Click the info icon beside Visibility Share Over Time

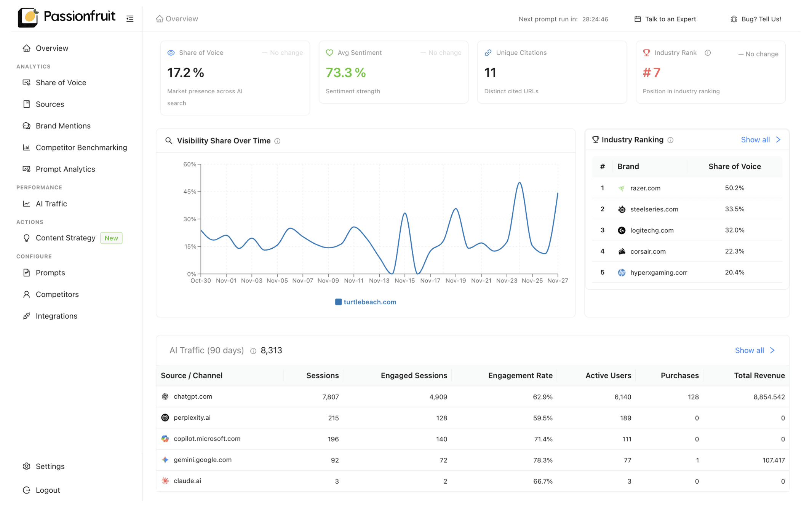coord(278,141)
